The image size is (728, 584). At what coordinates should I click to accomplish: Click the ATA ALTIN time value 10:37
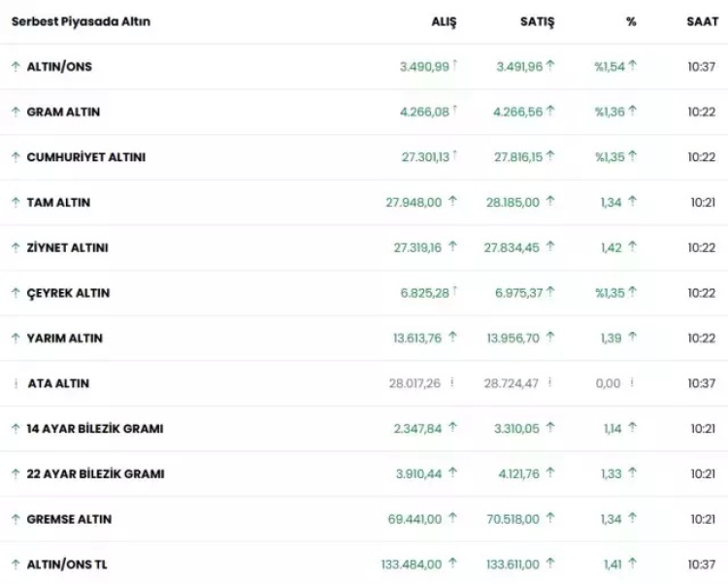pyautogui.click(x=703, y=383)
